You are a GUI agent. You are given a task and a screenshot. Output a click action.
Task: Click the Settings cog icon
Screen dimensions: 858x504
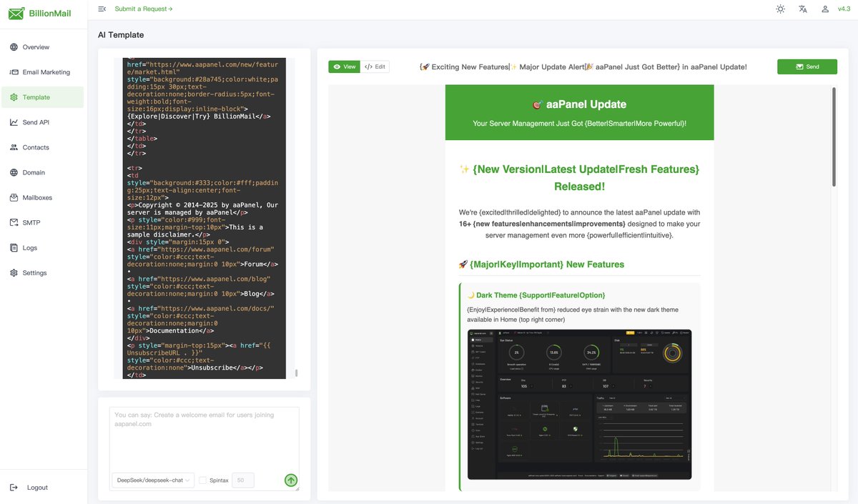pyautogui.click(x=14, y=272)
